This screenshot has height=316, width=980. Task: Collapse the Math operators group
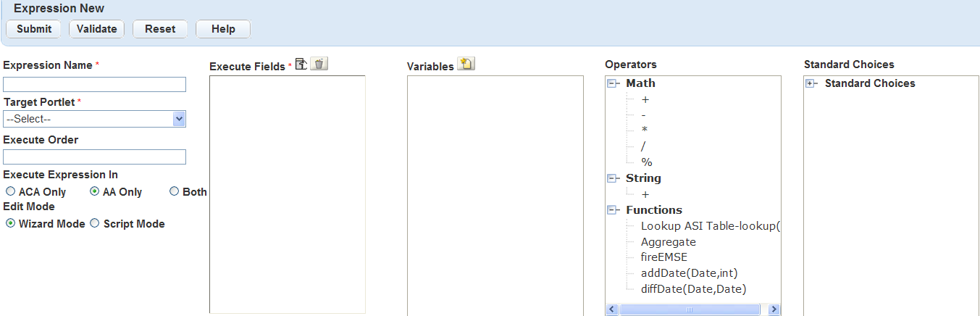[x=612, y=83]
